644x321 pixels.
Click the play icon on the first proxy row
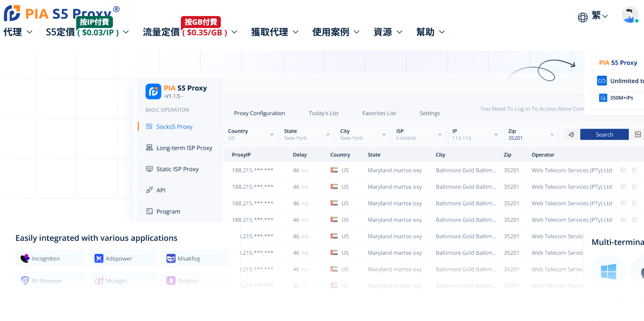[623, 170]
